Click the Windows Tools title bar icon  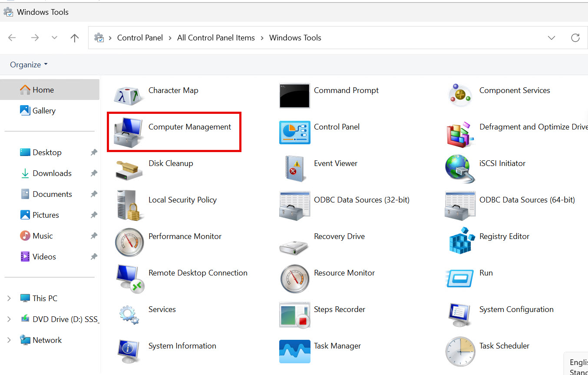point(8,12)
